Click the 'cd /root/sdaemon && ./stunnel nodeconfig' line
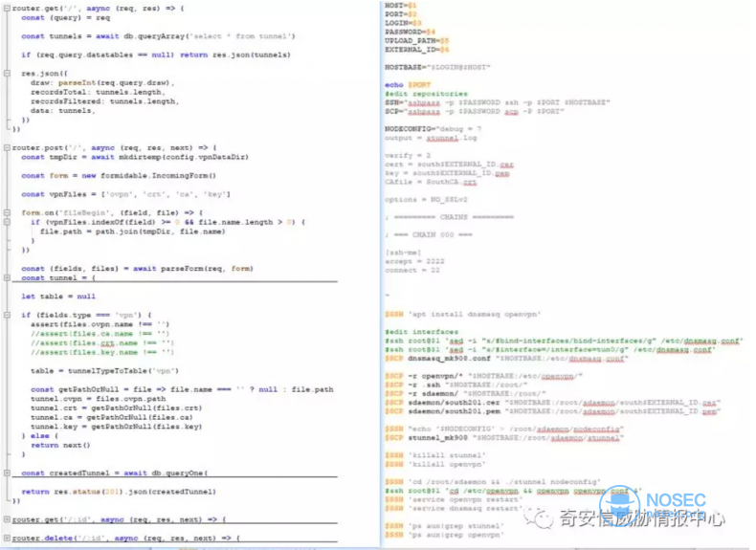The width and height of the screenshot is (756, 550). pyautogui.click(x=493, y=481)
